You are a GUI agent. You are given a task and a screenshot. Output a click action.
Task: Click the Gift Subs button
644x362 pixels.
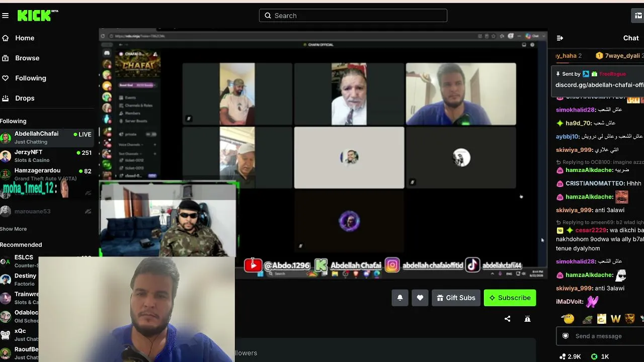pos(456,298)
